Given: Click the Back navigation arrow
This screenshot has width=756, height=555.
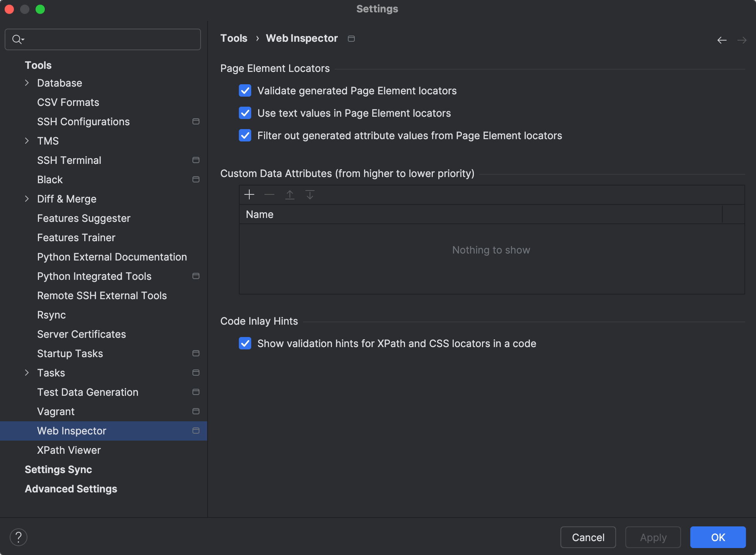Looking at the screenshot, I should point(722,40).
